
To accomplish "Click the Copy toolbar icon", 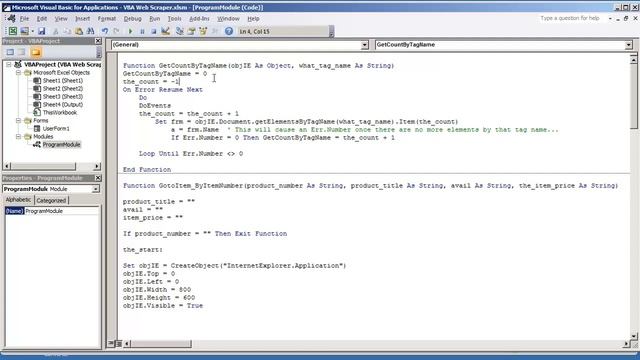I will [67, 31].
